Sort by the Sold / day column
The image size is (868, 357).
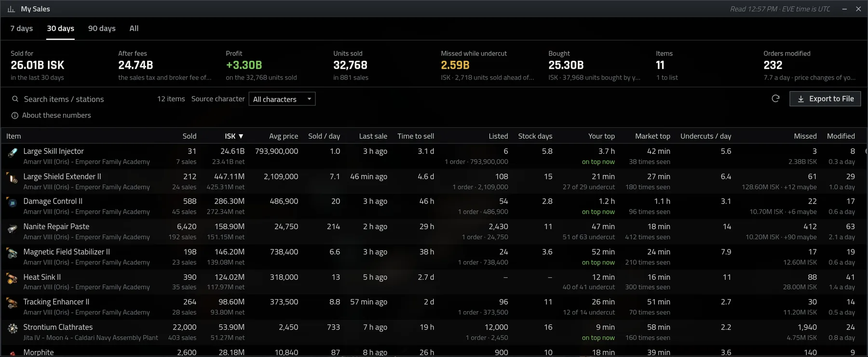324,136
